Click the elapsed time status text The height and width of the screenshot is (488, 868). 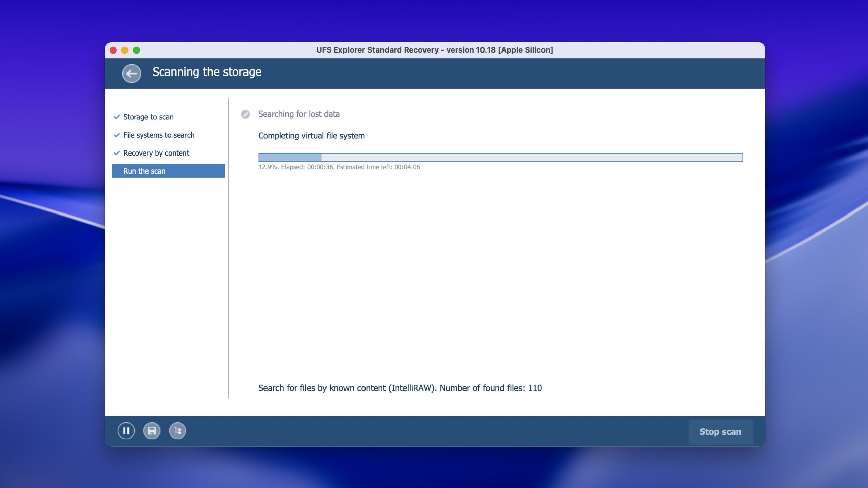339,167
